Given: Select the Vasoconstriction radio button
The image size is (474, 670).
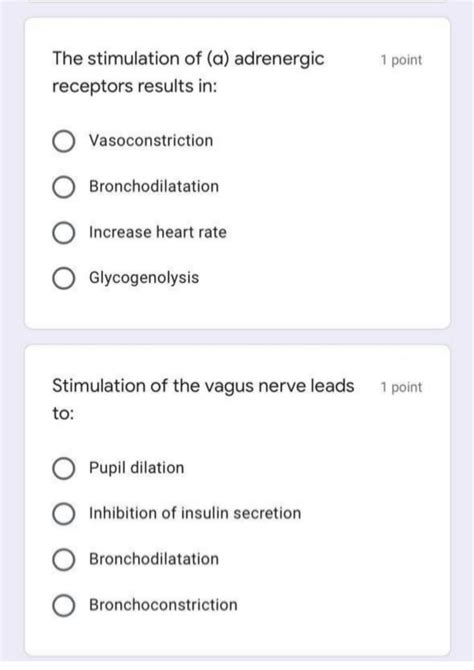Looking at the screenshot, I should 64,141.
